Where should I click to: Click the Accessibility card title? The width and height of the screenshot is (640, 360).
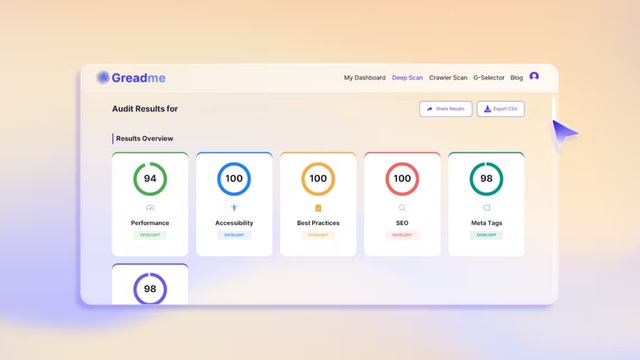[x=234, y=223]
